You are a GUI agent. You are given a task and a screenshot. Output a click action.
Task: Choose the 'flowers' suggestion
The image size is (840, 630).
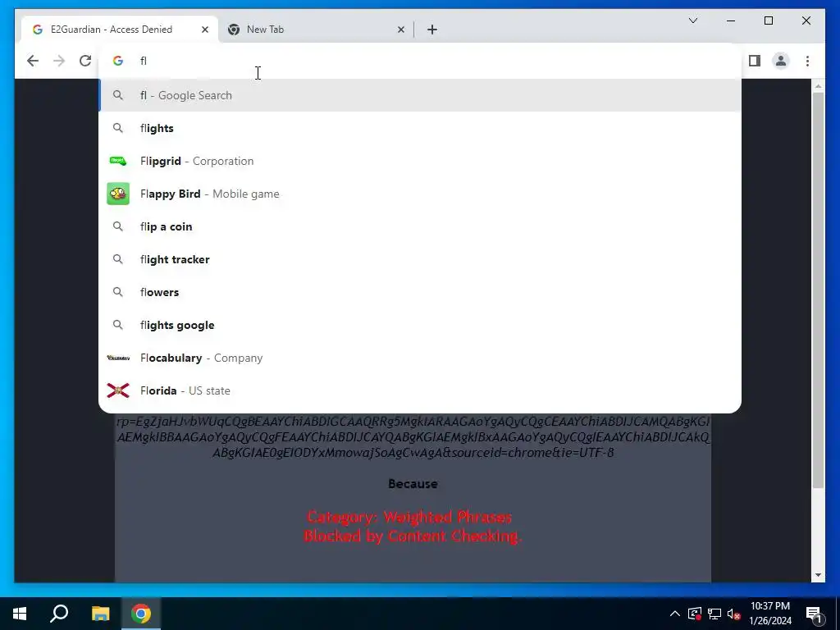tap(420, 292)
